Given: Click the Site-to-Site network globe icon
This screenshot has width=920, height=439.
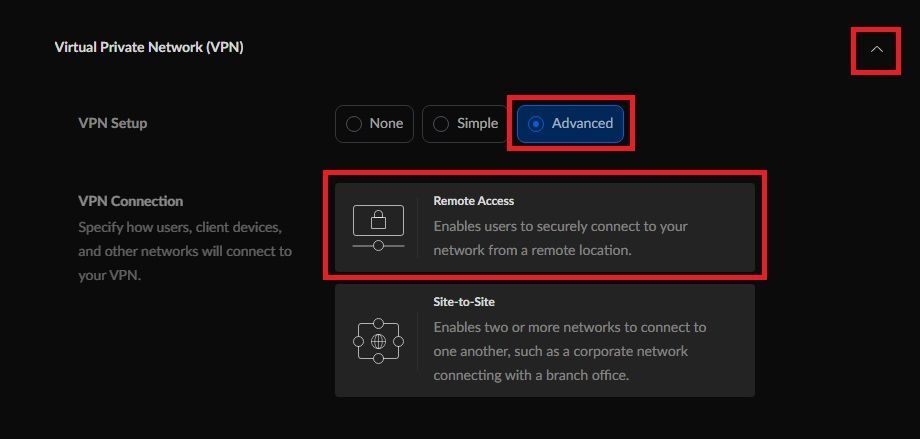Looking at the screenshot, I should click(x=378, y=341).
